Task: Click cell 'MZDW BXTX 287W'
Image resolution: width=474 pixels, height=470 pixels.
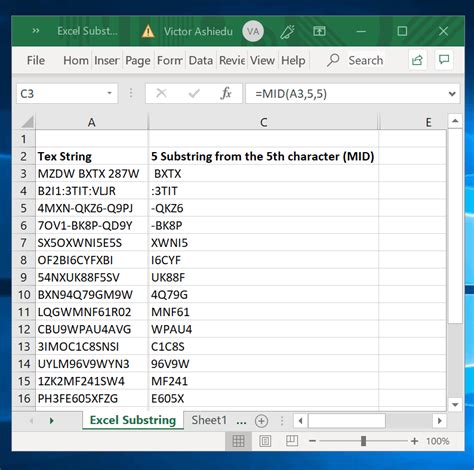Action: (92, 174)
